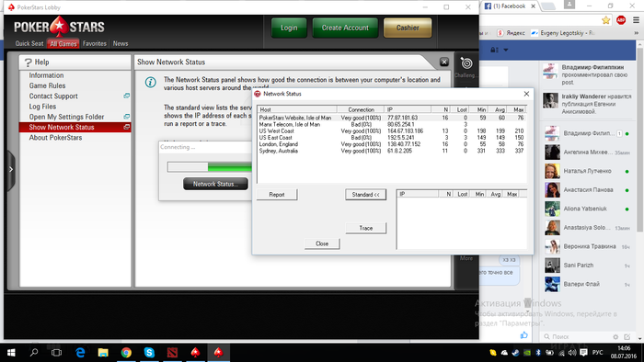Select the Manx Telecom, Isle of Man row
Image resolution: width=644 pixels, height=362 pixels.
click(x=392, y=124)
